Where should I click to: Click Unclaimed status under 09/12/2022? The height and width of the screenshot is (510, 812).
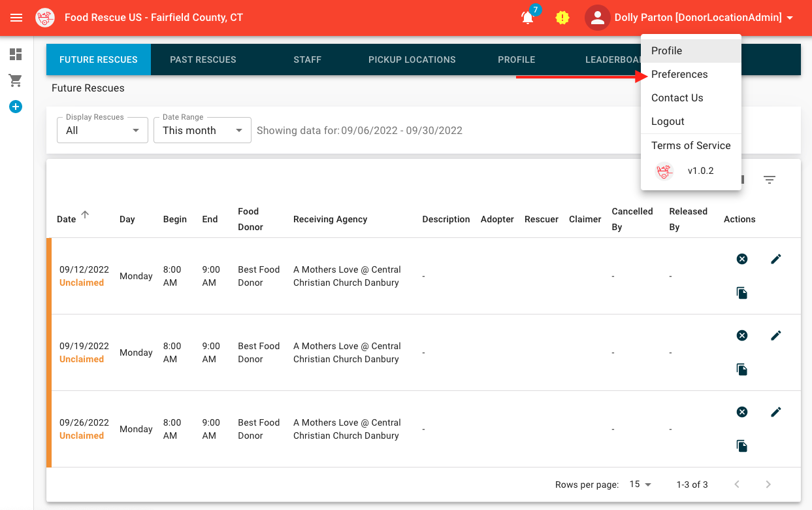(82, 283)
